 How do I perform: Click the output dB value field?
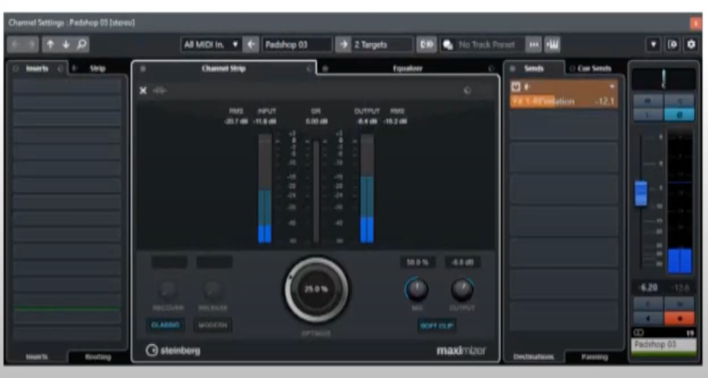(x=462, y=262)
